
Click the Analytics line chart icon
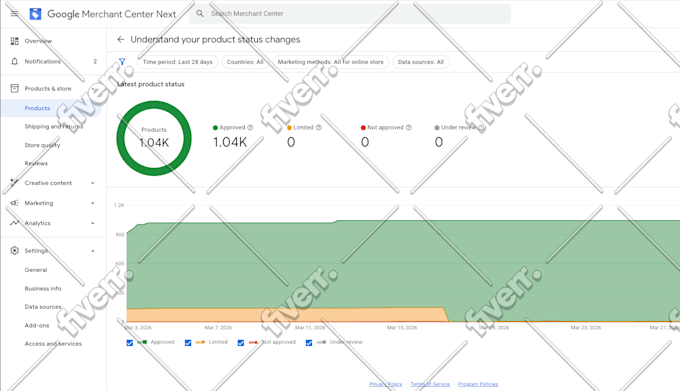click(14, 223)
